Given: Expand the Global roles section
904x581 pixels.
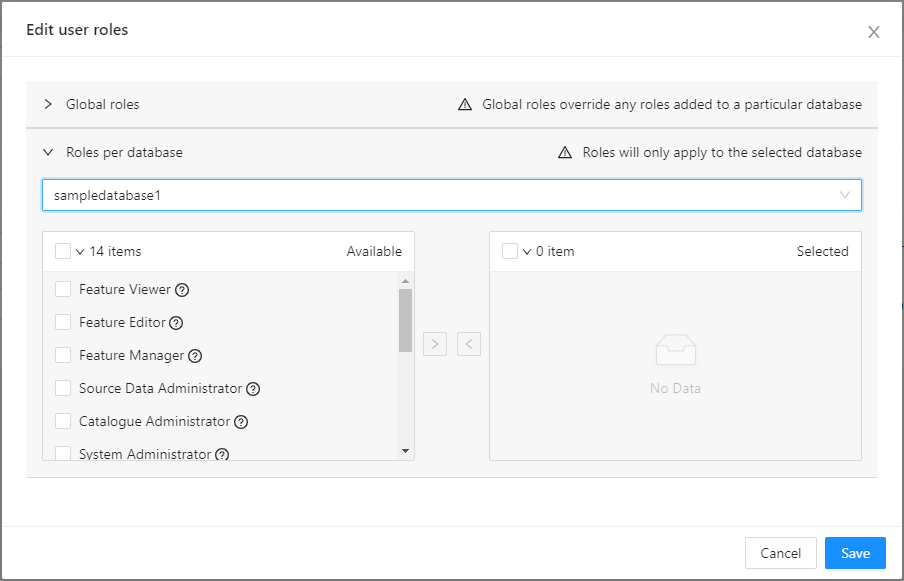Looking at the screenshot, I should 48,104.
